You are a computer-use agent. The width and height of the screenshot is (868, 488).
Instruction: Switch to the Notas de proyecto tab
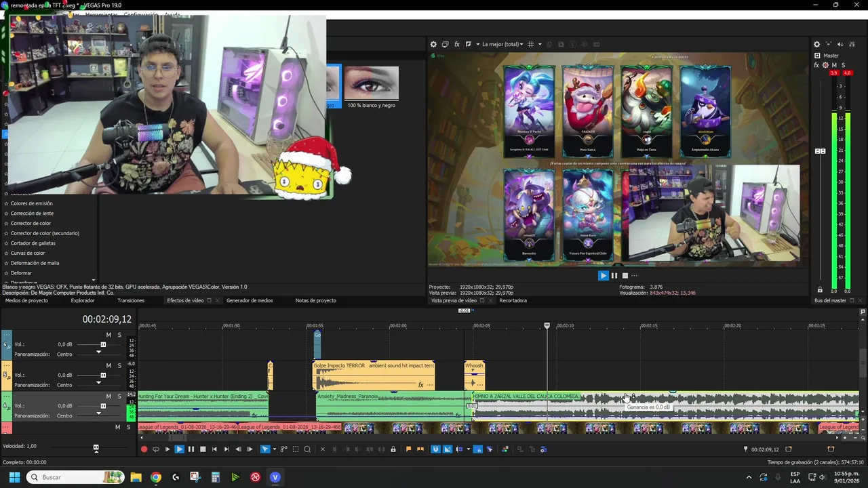(x=315, y=300)
